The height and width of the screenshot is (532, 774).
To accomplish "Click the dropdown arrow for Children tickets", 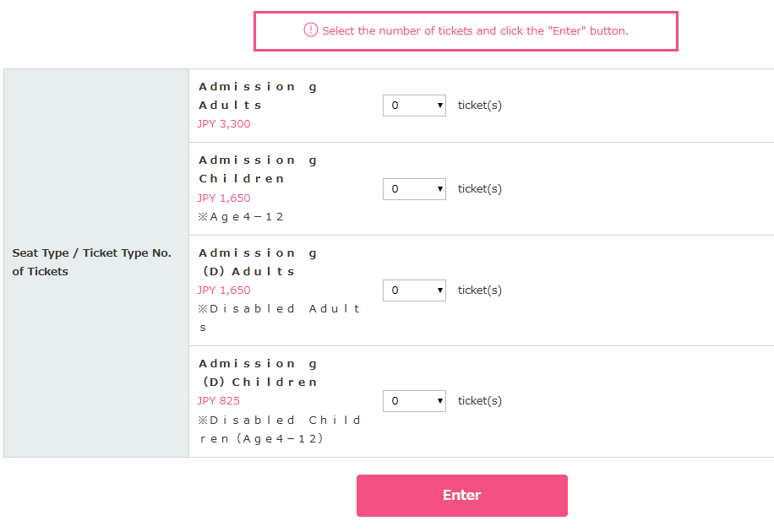I will click(x=439, y=189).
